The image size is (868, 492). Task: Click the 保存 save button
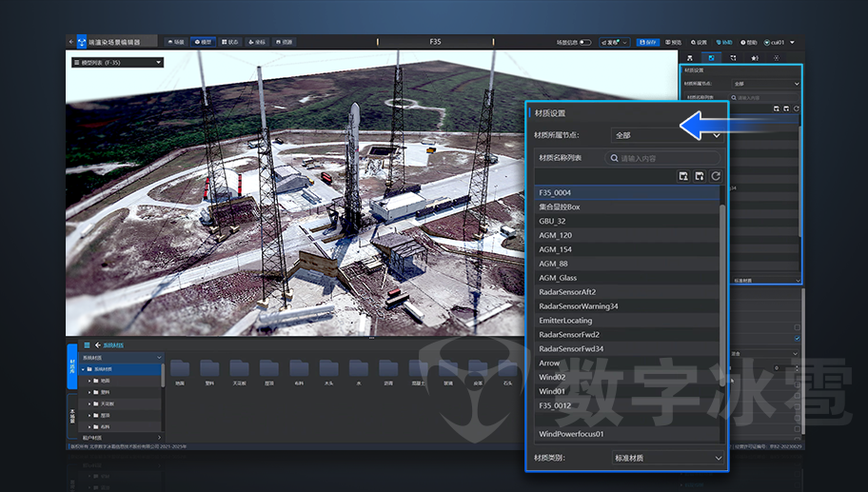click(648, 43)
